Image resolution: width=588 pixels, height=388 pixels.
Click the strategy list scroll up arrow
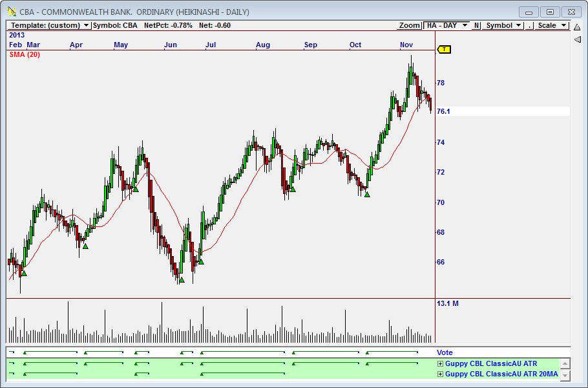click(565, 363)
